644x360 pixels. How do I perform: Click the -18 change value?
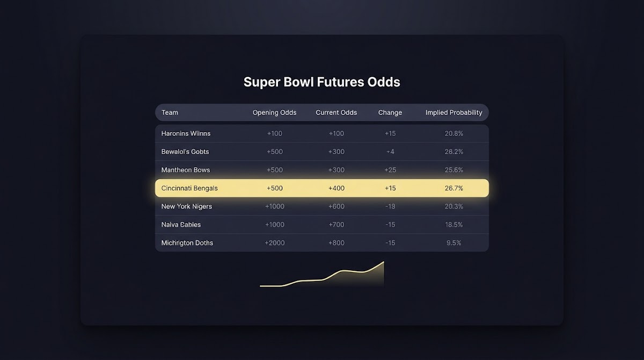coord(390,206)
